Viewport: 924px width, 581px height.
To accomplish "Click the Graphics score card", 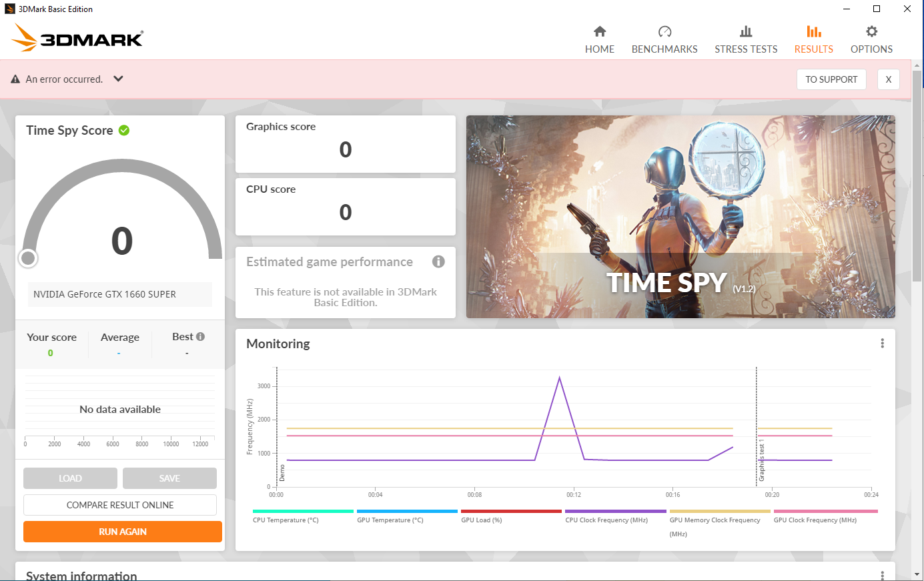I will coord(346,144).
